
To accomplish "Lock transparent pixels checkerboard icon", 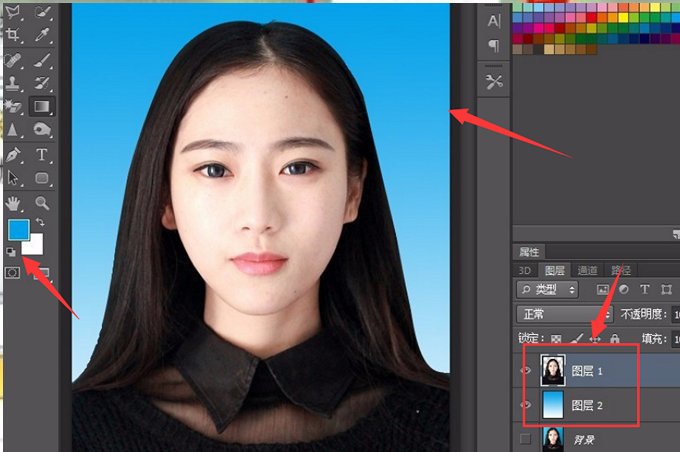I will coord(556,339).
